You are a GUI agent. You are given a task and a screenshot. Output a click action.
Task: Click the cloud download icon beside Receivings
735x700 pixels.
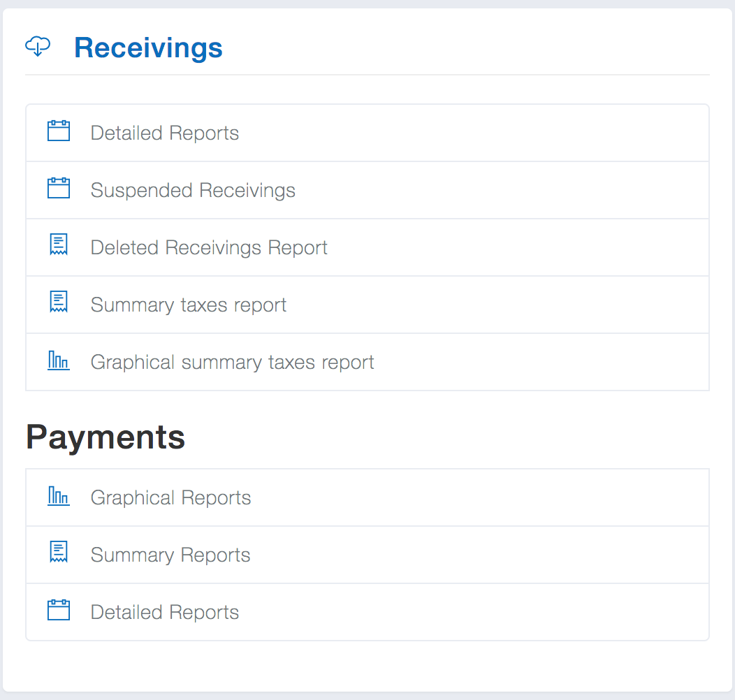pyautogui.click(x=38, y=48)
